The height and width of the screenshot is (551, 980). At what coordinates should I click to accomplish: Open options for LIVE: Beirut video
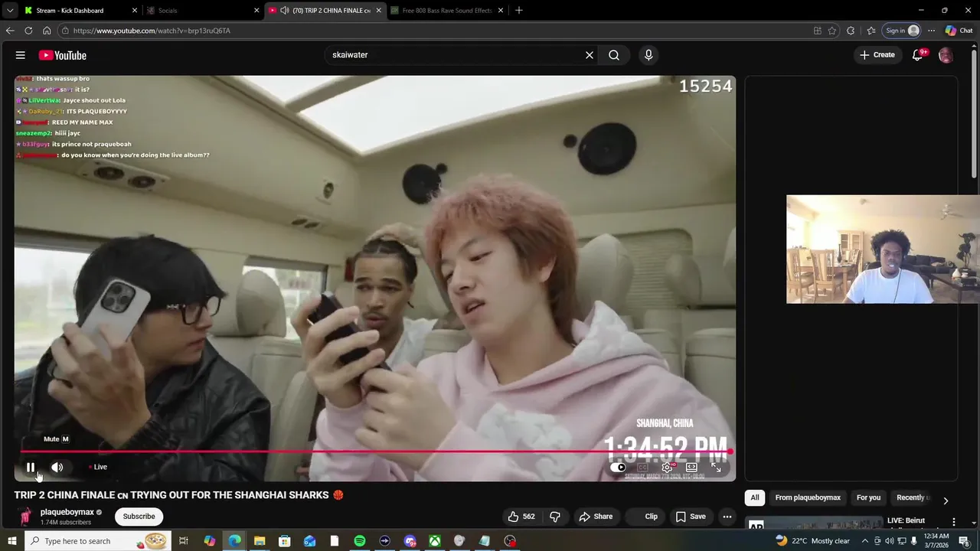954,522
